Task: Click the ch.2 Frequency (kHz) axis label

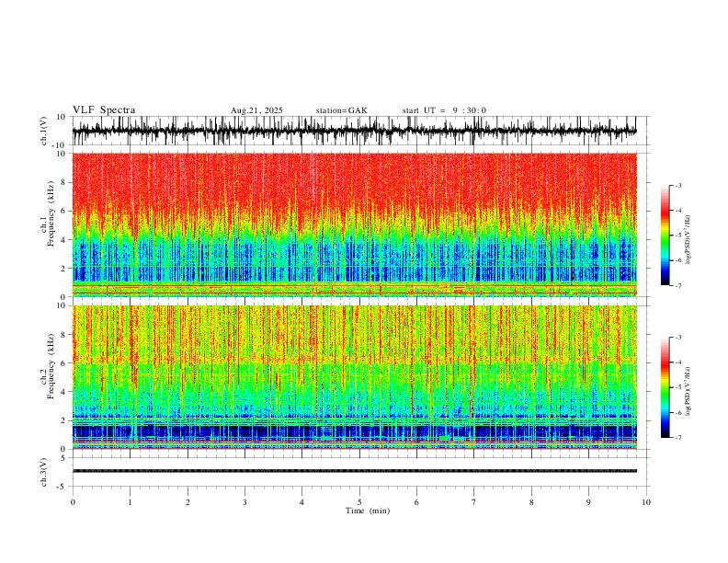Action: pos(48,366)
